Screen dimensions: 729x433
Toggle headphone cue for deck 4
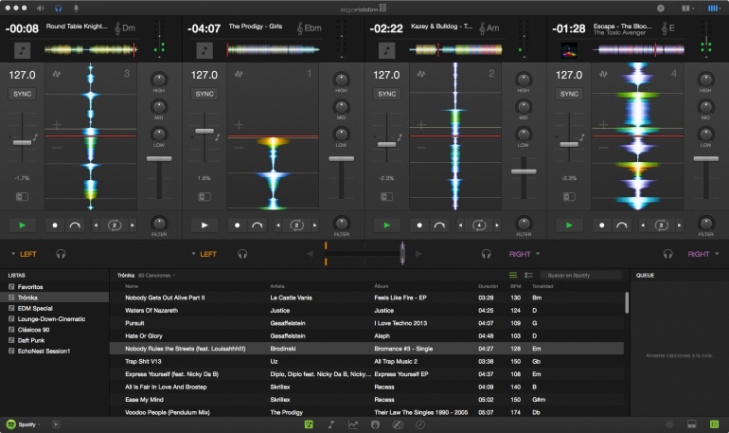click(668, 254)
